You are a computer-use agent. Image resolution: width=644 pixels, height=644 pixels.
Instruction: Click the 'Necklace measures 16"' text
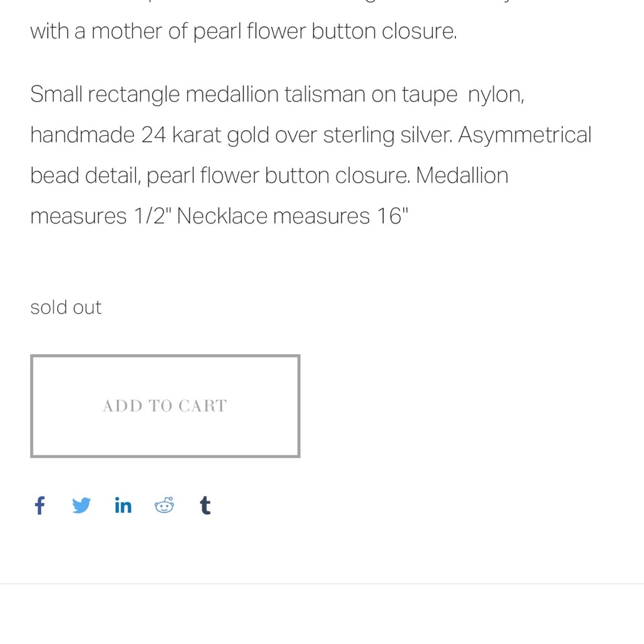coord(292,216)
